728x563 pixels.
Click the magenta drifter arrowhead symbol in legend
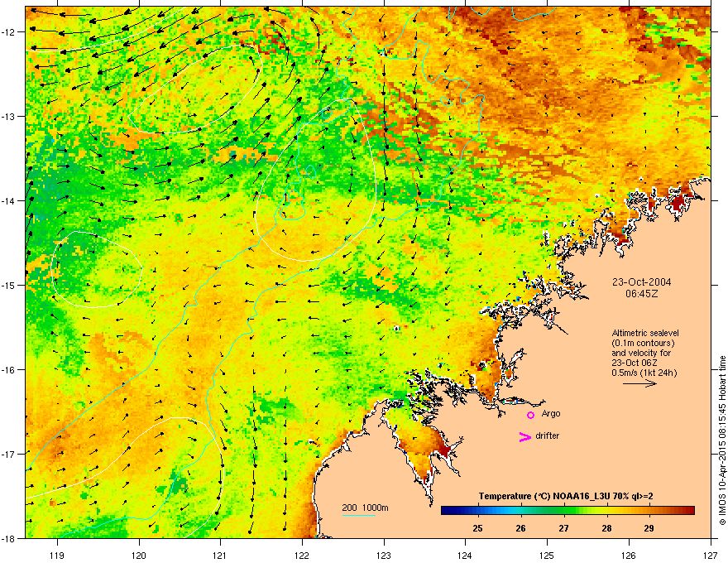tap(525, 436)
